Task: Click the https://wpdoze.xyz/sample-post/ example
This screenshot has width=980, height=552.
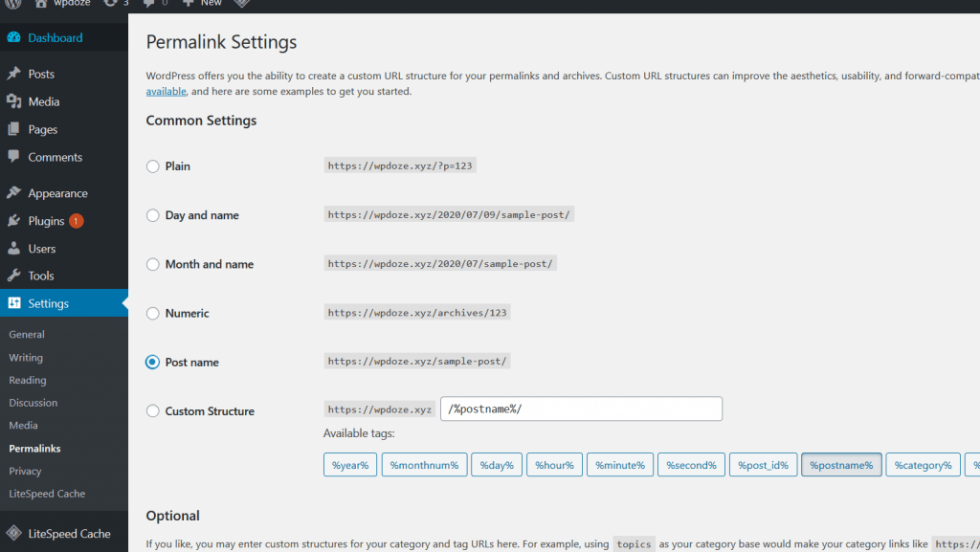Action: [x=417, y=361]
